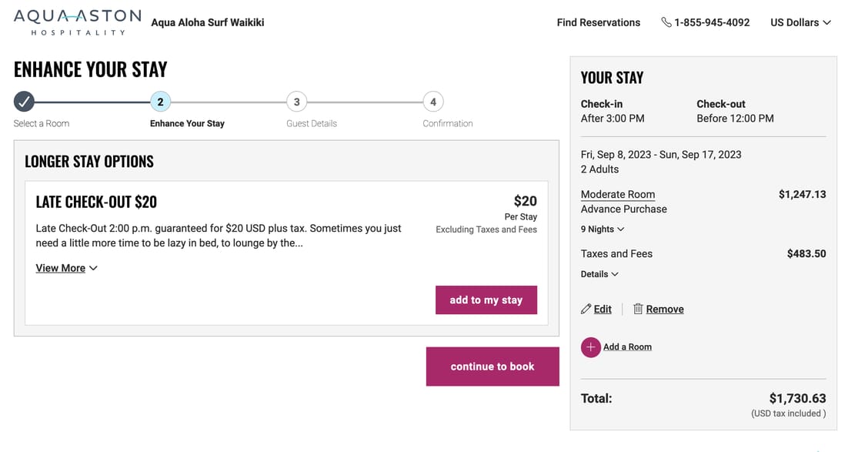Go to Select a Room step
This screenshot has height=452, width=868.
tap(42, 123)
